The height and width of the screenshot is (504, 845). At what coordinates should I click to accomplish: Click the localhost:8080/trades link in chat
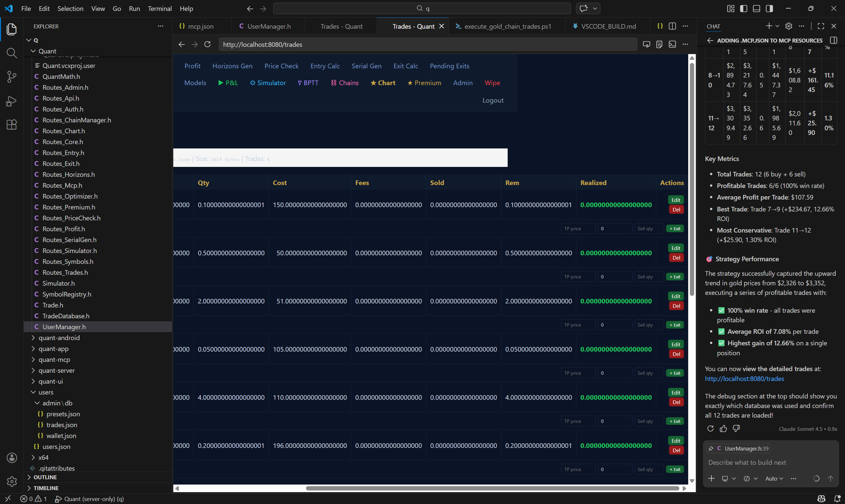pyautogui.click(x=744, y=378)
